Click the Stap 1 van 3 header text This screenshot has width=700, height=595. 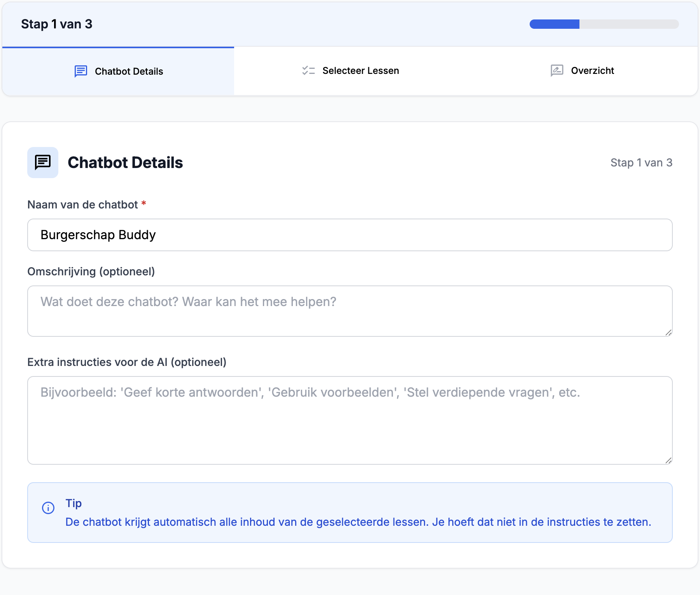tap(56, 24)
